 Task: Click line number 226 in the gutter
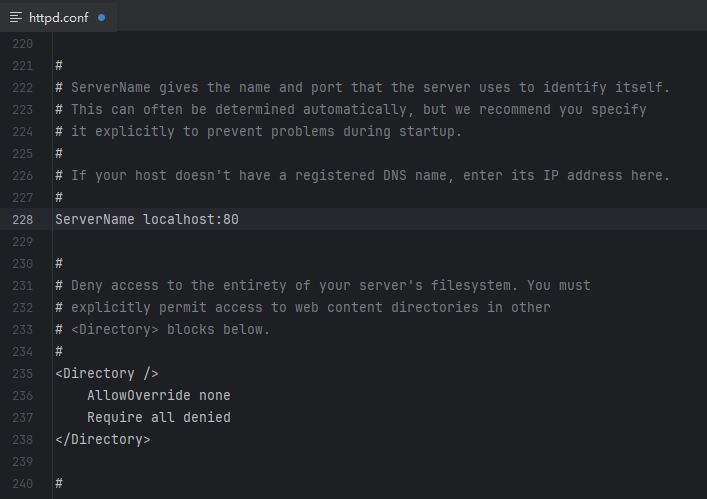coord(23,175)
